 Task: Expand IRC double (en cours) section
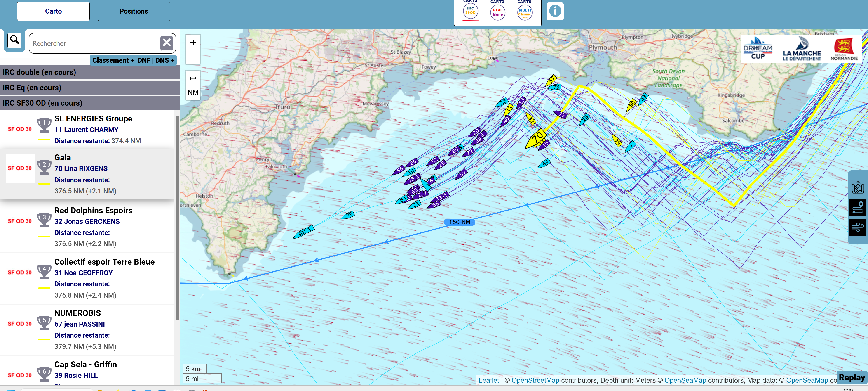(90, 72)
